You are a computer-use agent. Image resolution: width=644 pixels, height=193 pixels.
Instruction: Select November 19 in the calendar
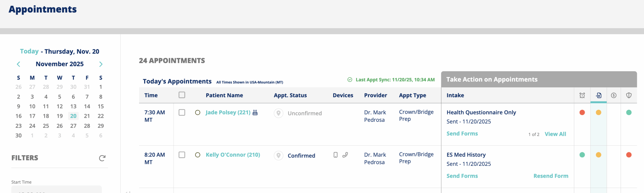pos(60,116)
